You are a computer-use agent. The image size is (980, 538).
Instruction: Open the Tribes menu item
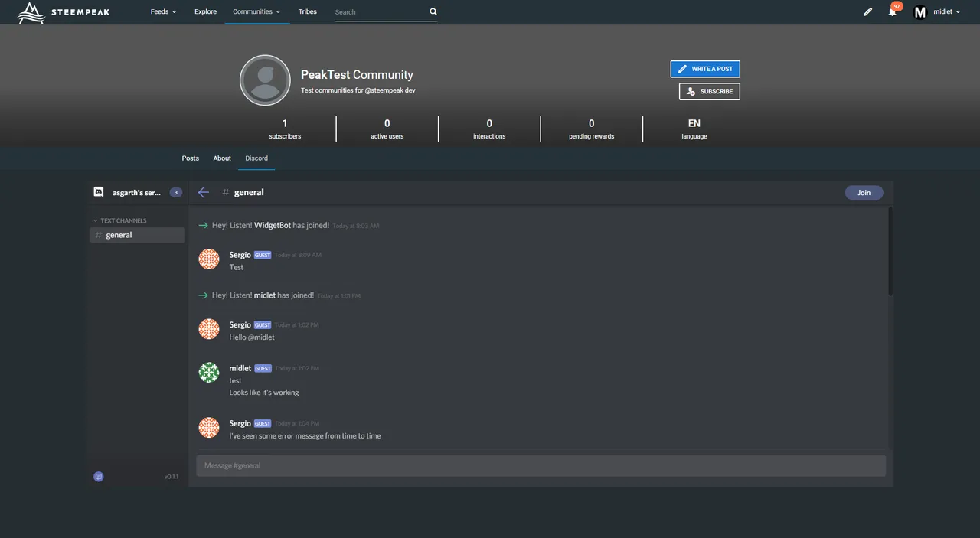click(308, 12)
